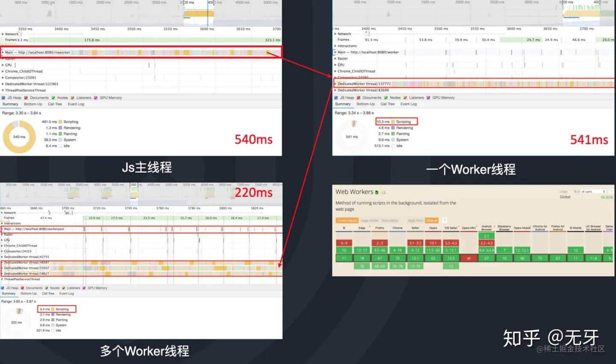Image resolution: width=616 pixels, height=364 pixels.
Task: Click the 513.1 ms Idle value
Action: pos(382,146)
